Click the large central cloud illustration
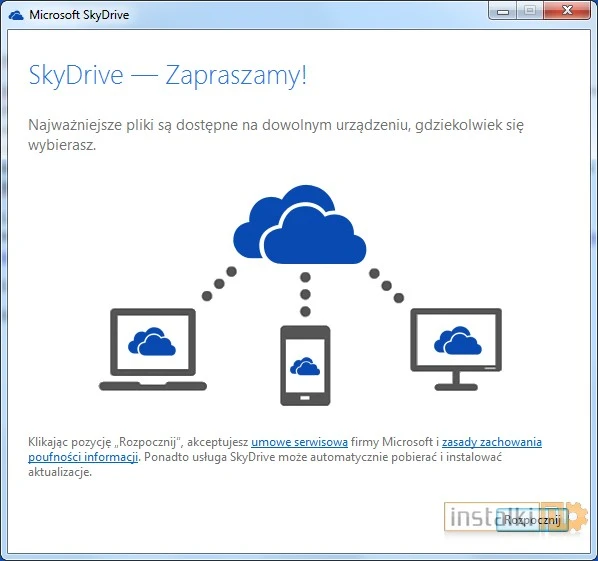This screenshot has height=561, width=598. (300, 225)
